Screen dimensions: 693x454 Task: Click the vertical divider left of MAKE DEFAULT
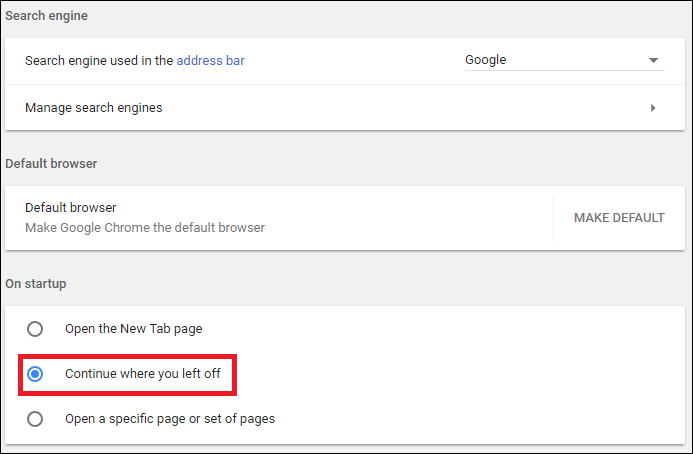click(x=553, y=217)
